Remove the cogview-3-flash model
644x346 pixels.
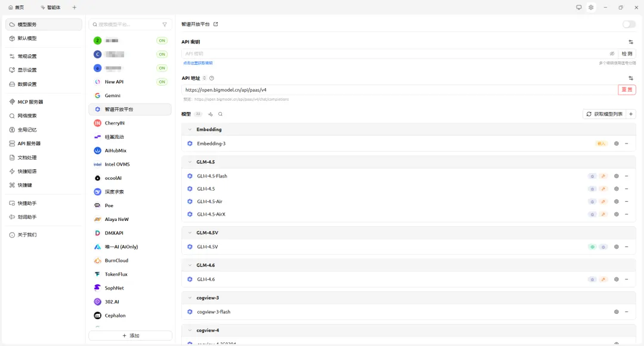627,311
